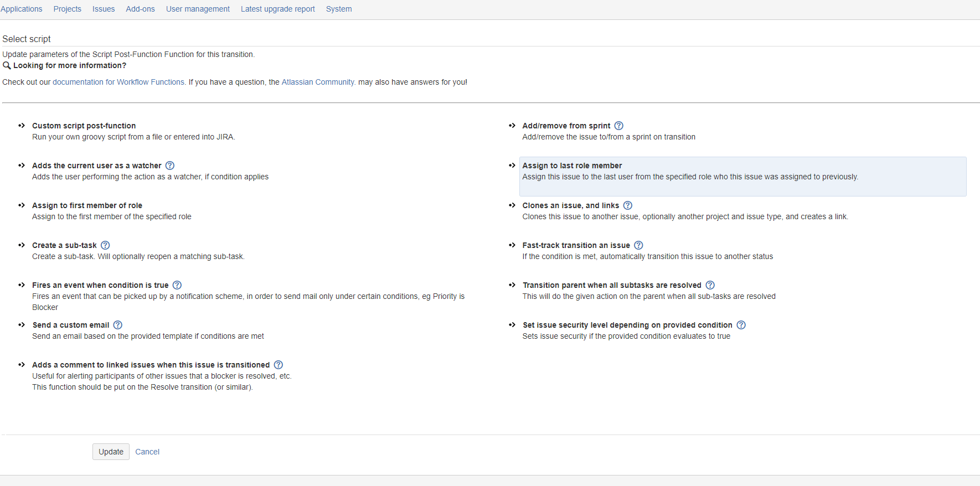The width and height of the screenshot is (980, 486).
Task: Select Assign to first member of role
Action: [87, 205]
